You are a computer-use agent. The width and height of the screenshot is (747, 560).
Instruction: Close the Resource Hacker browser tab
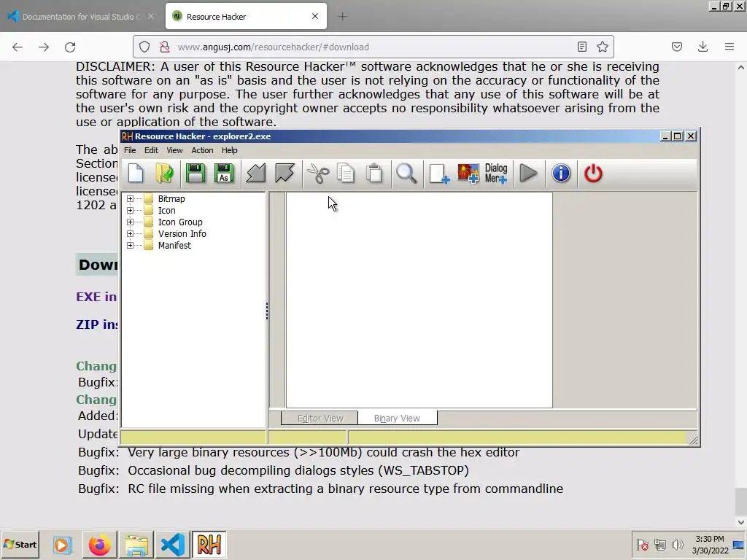[x=315, y=16]
